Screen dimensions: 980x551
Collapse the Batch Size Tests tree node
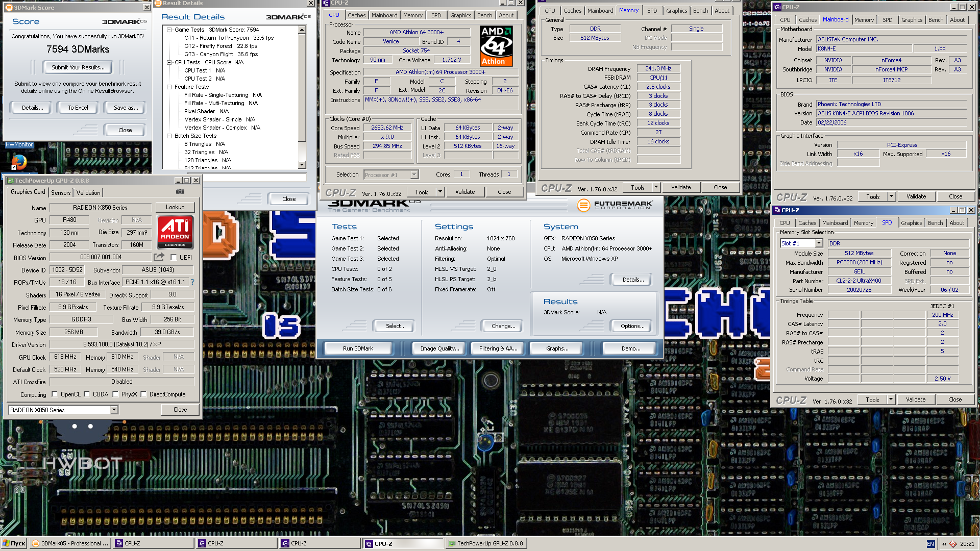169,136
